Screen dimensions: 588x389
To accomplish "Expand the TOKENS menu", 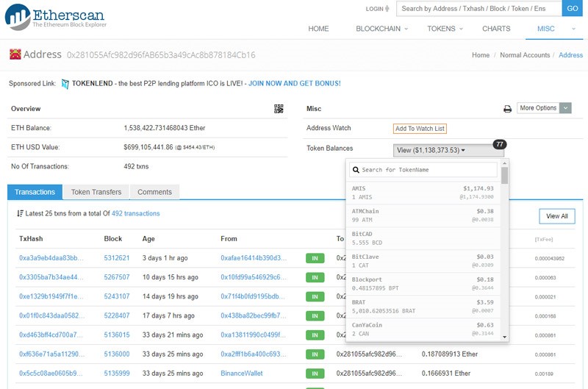I will tap(445, 29).
